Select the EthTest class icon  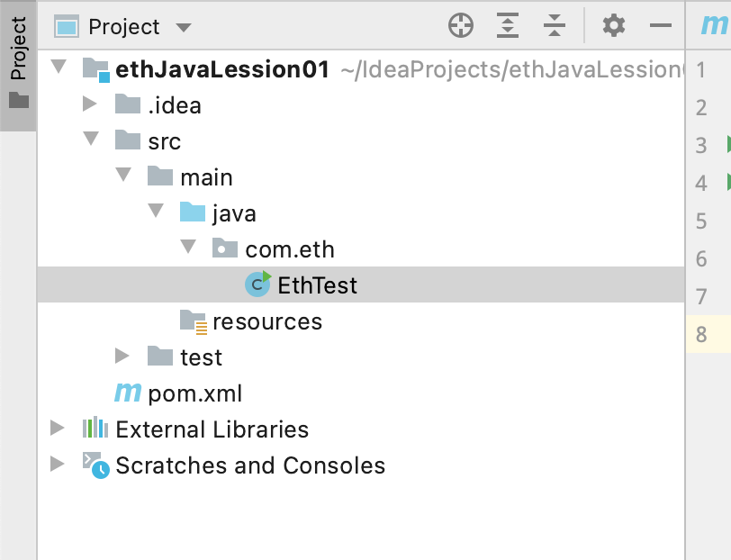[x=257, y=284]
